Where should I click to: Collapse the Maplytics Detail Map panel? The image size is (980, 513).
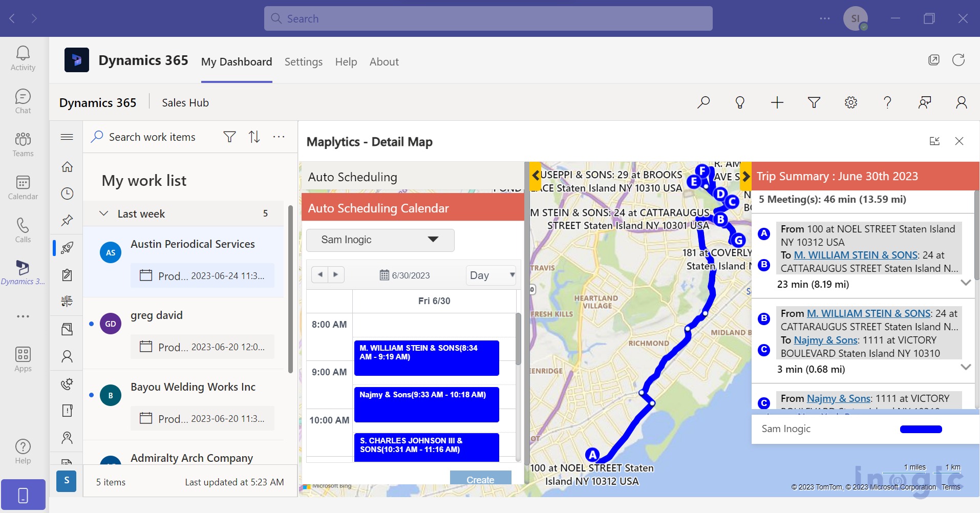pyautogui.click(x=934, y=141)
